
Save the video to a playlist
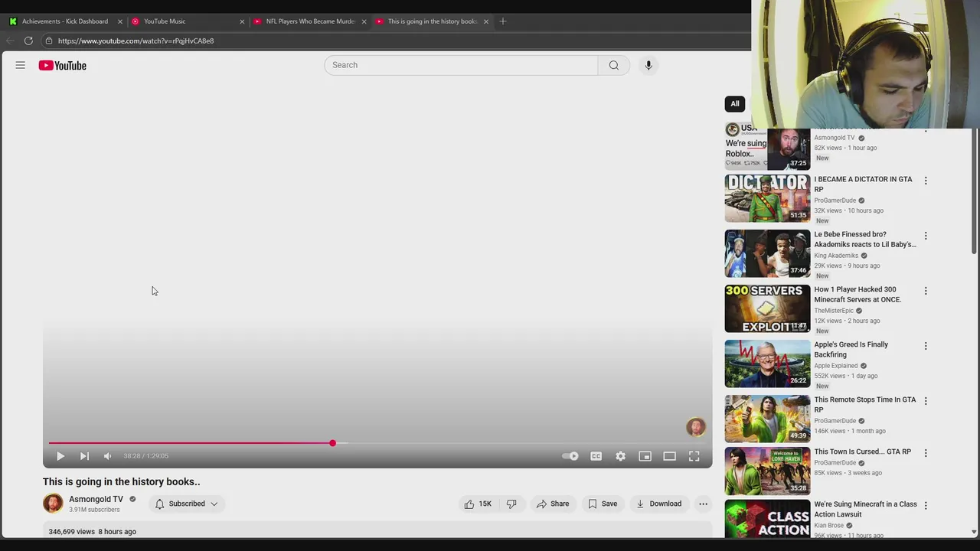coord(603,504)
